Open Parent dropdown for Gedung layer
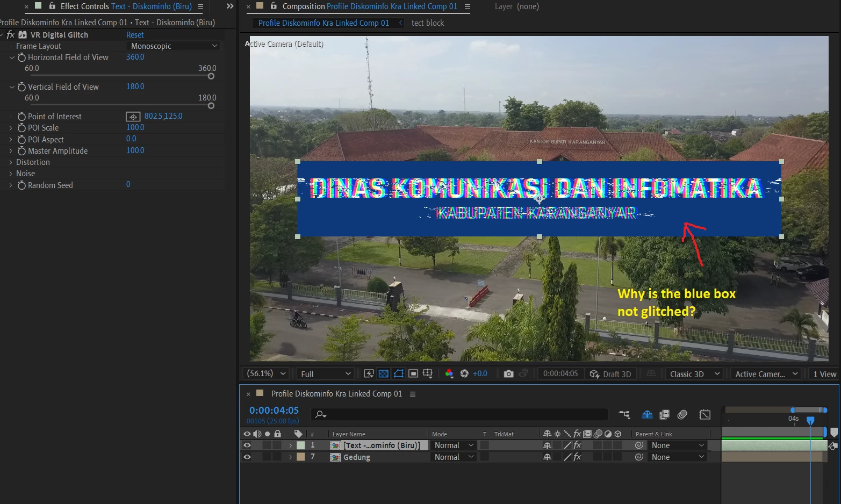 point(677,457)
